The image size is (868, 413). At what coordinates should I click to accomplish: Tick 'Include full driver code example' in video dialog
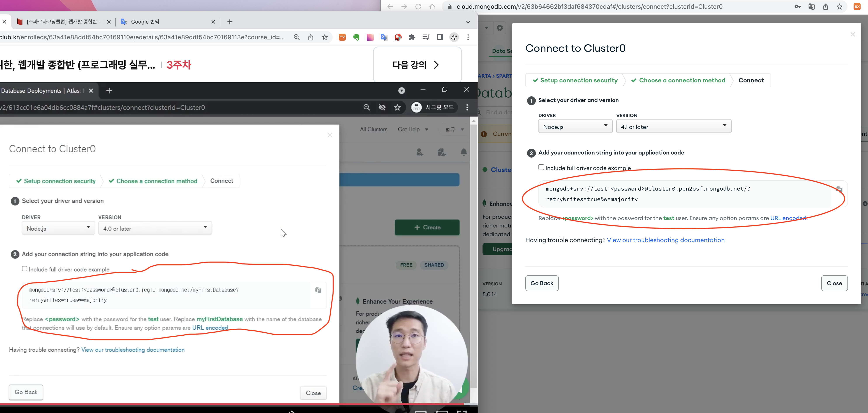(25, 269)
